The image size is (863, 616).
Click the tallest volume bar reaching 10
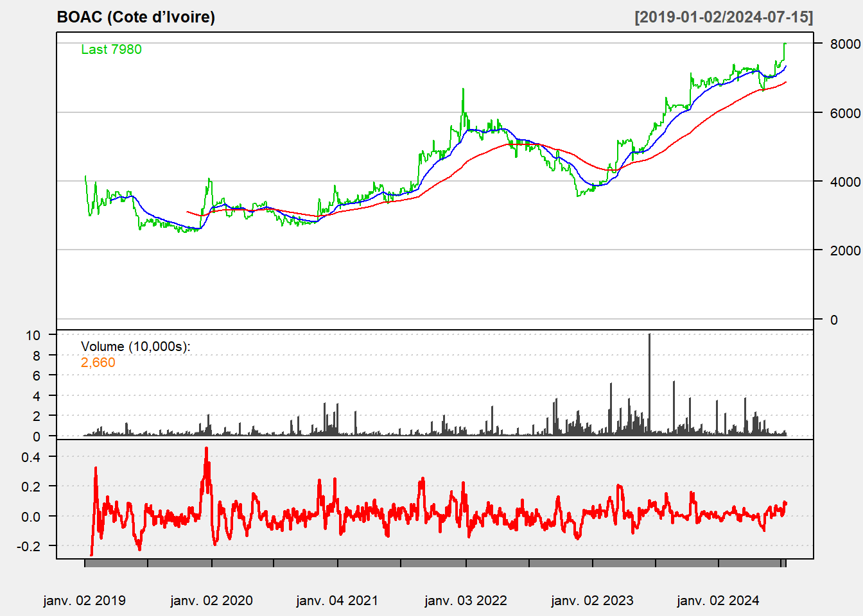[x=649, y=385]
